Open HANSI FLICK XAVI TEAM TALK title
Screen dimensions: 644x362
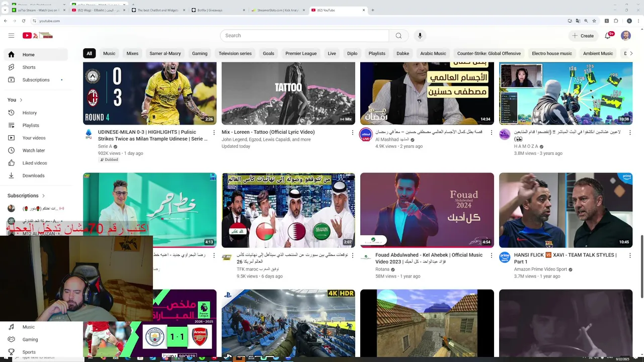(x=566, y=258)
